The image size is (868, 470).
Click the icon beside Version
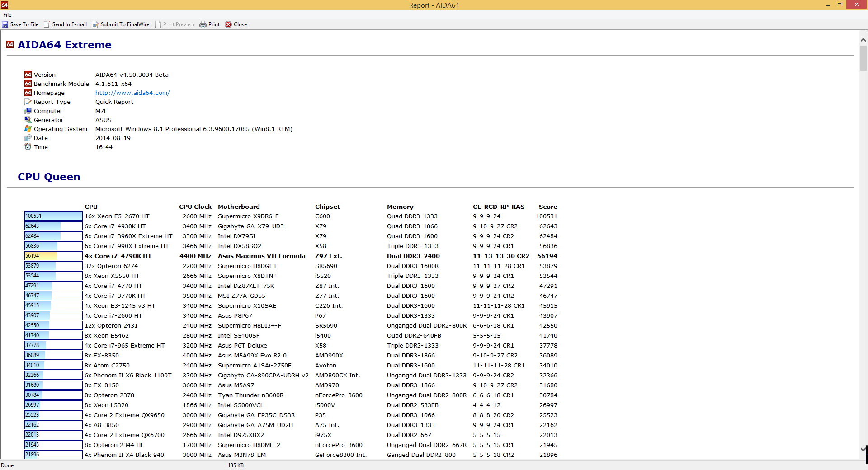[x=28, y=75]
